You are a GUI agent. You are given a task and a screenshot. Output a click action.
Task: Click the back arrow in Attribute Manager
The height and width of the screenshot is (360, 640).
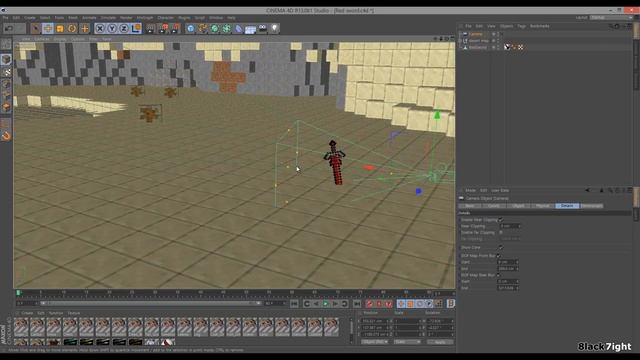pyautogui.click(x=587, y=191)
